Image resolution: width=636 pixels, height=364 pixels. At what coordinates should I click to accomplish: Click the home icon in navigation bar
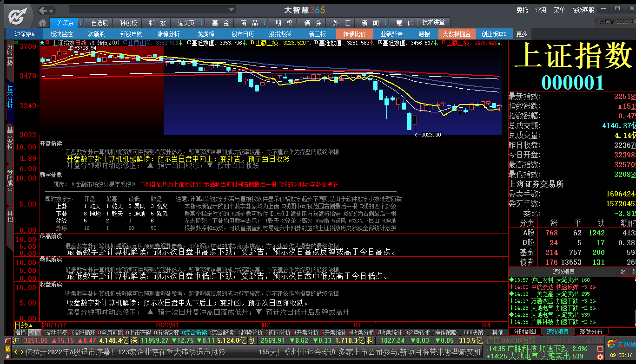43,23
